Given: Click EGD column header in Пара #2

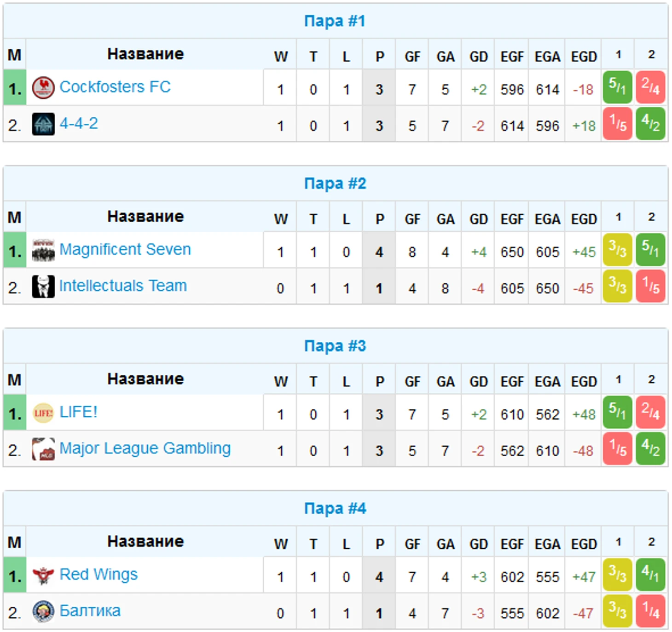Looking at the screenshot, I should tap(584, 219).
